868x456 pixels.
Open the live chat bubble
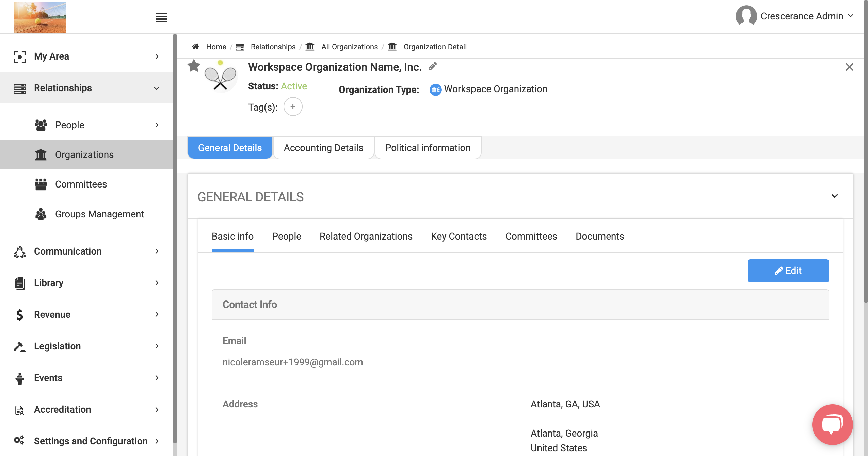pyautogui.click(x=832, y=425)
